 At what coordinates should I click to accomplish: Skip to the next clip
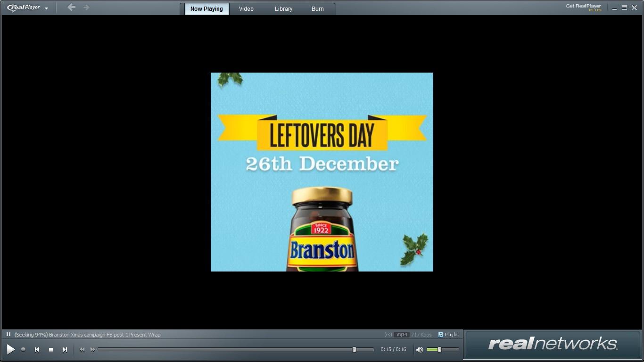tap(65, 349)
